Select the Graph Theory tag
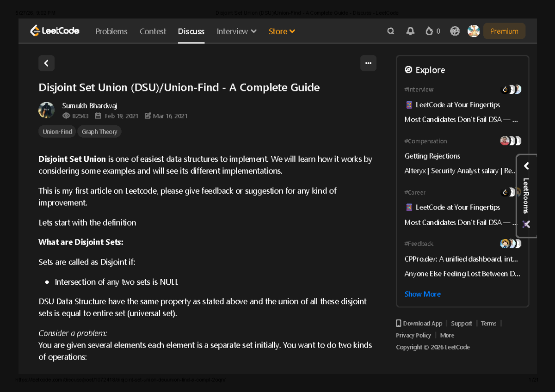Image resolution: width=555 pixels, height=392 pixels. tap(99, 132)
